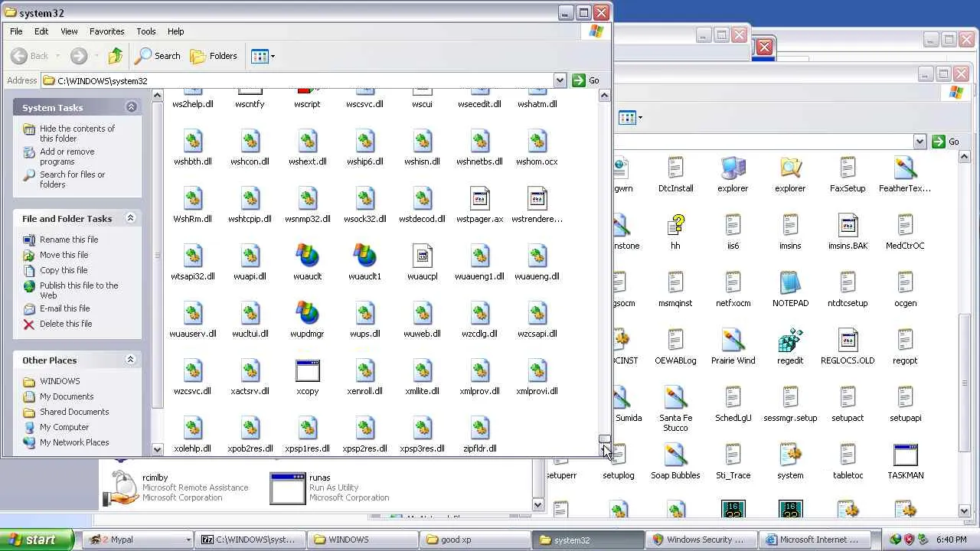Click the system32 address input field
The width and height of the screenshot is (980, 551).
pyautogui.click(x=297, y=80)
